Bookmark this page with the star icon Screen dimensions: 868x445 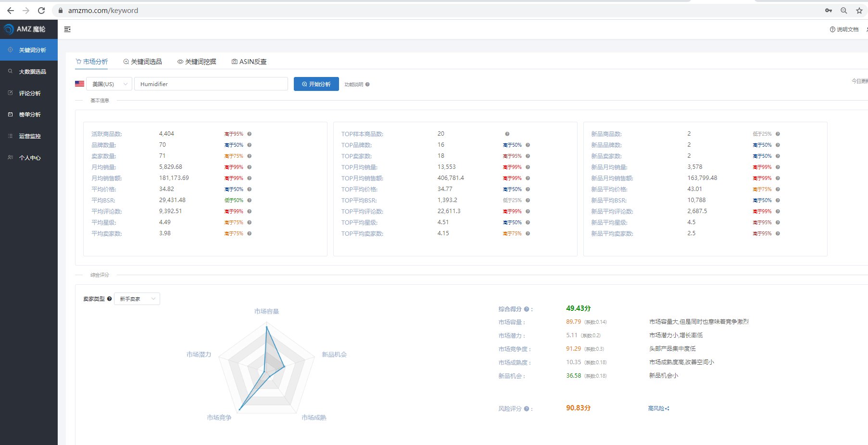pyautogui.click(x=859, y=11)
